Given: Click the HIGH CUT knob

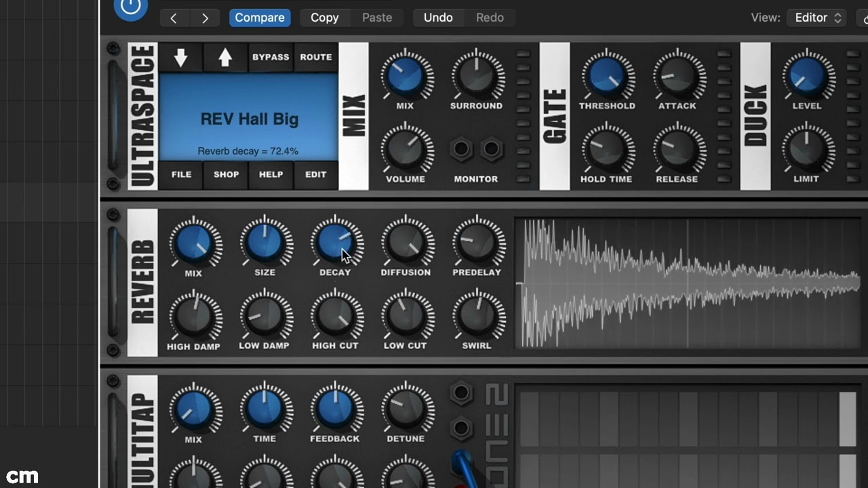Looking at the screenshot, I should point(336,315).
